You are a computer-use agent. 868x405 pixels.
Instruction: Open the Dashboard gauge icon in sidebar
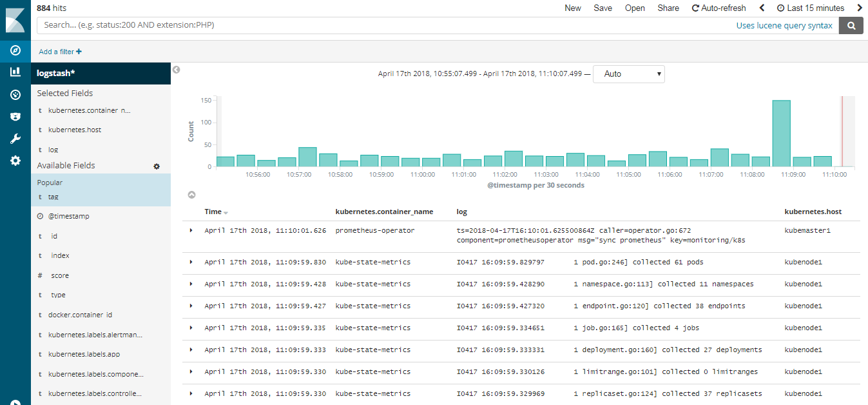coord(15,95)
